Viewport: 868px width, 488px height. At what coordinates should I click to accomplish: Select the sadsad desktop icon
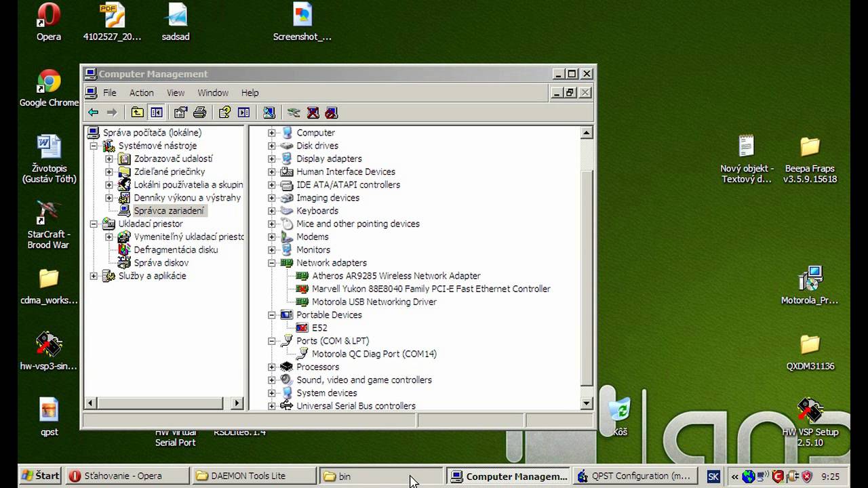click(176, 22)
